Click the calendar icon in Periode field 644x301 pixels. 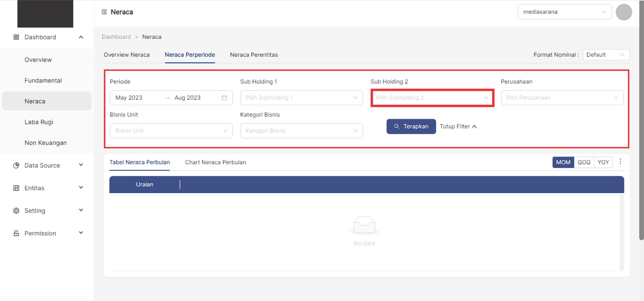coord(224,98)
